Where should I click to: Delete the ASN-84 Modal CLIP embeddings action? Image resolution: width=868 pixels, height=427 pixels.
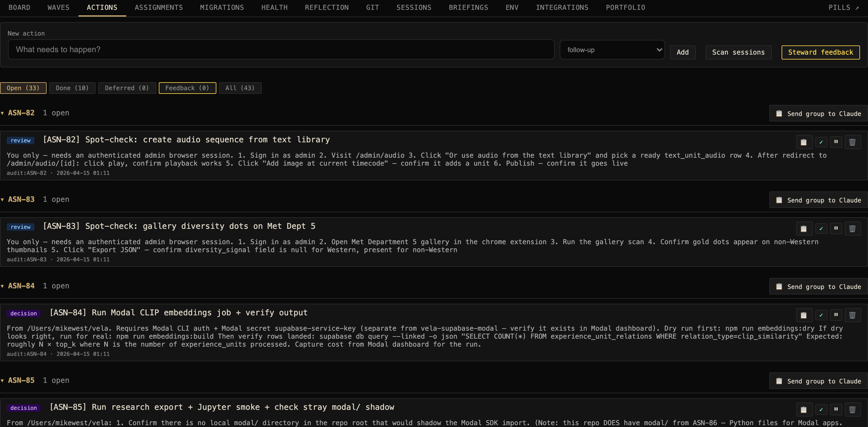[x=852, y=315]
